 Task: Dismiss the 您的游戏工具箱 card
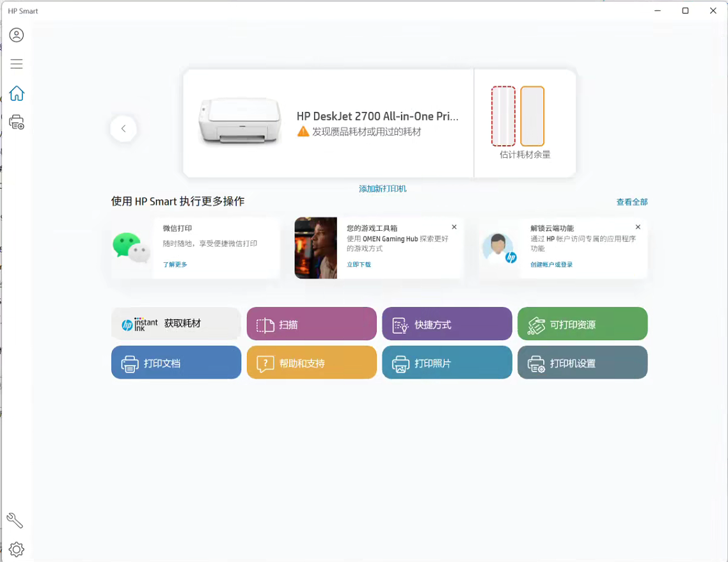coord(454,227)
